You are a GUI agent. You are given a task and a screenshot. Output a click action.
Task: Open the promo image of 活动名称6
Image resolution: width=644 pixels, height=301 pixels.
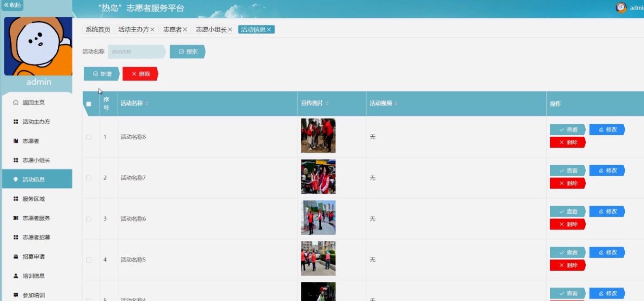click(318, 218)
